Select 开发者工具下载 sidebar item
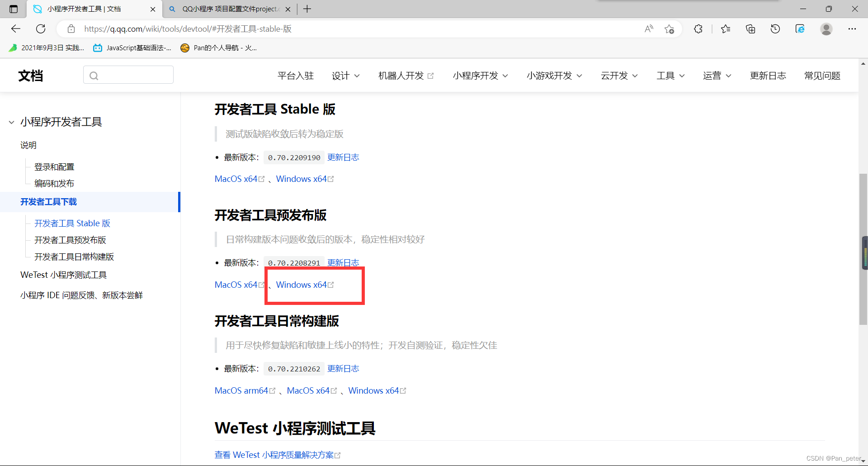Screen dimensions: 868x466 (x=90, y=202)
